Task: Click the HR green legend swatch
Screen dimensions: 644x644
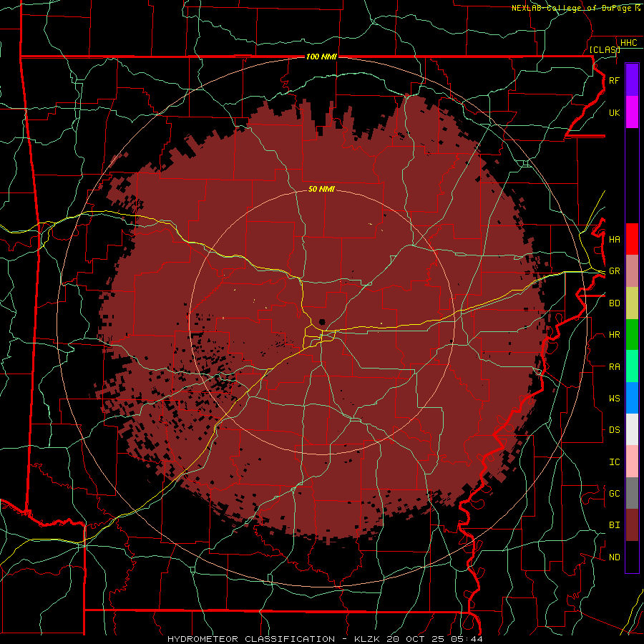Action: (632, 335)
